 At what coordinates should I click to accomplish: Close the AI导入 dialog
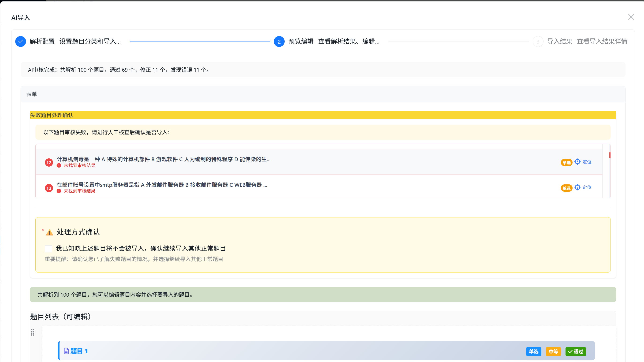pyautogui.click(x=631, y=17)
